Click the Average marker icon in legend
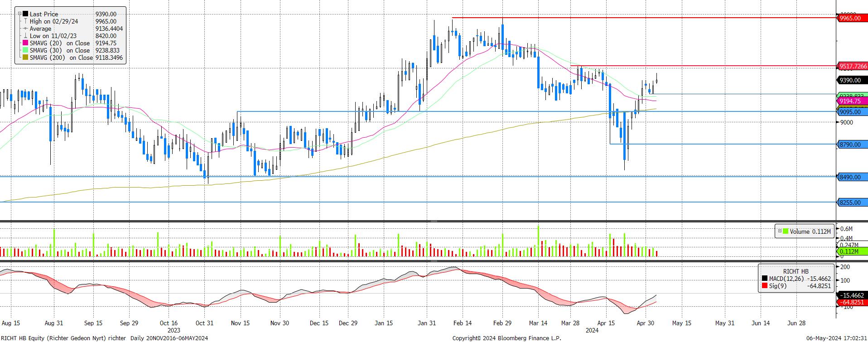The width and height of the screenshot is (868, 342). (25, 29)
